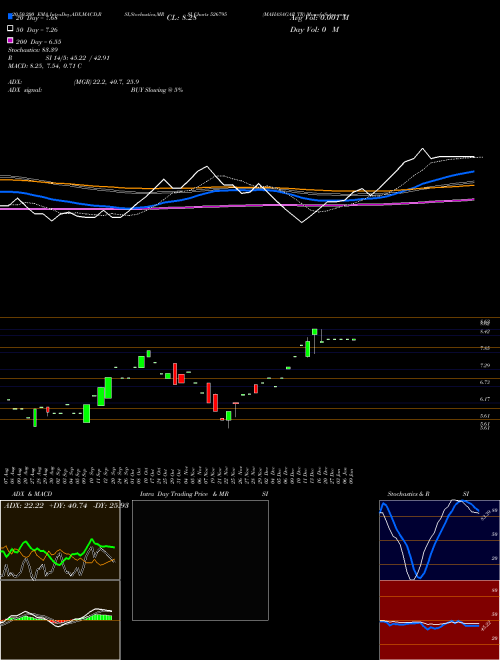Screen dimensions: 500x660
Task: Select the '200 Day - 6.55' label
Action: (x=39, y=42)
